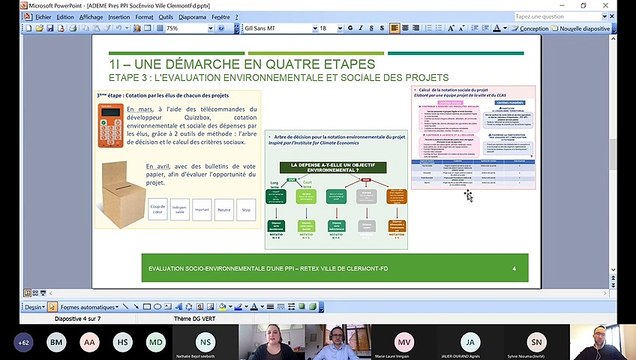Toggle text shadow formatting

(382, 28)
